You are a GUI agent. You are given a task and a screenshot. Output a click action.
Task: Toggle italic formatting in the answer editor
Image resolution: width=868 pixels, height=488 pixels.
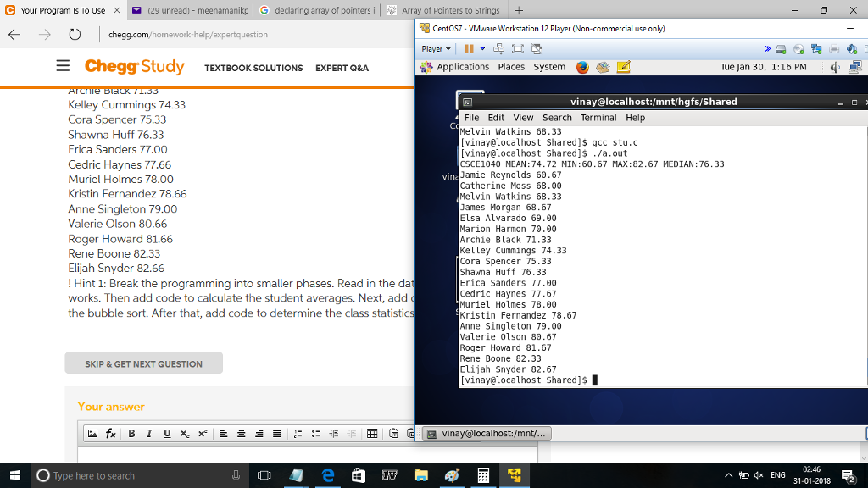coord(149,433)
